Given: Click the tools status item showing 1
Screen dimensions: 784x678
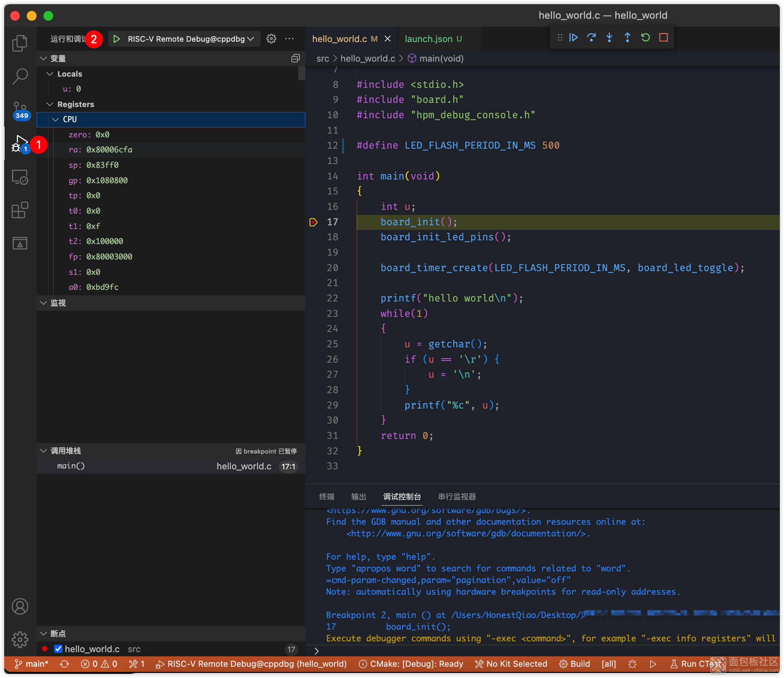Looking at the screenshot, I should click(x=137, y=664).
